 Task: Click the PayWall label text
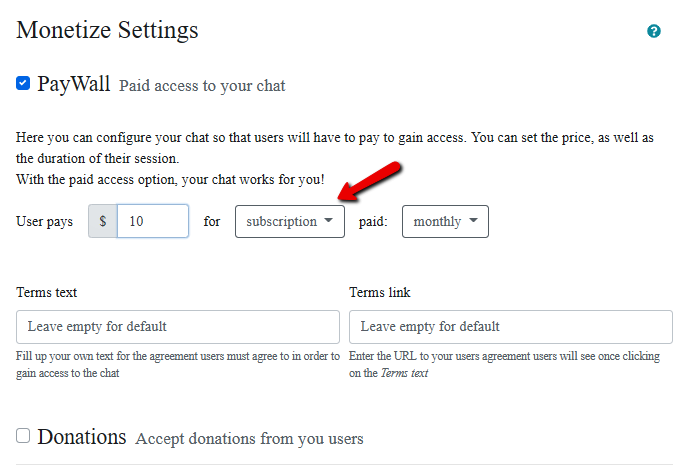[74, 84]
